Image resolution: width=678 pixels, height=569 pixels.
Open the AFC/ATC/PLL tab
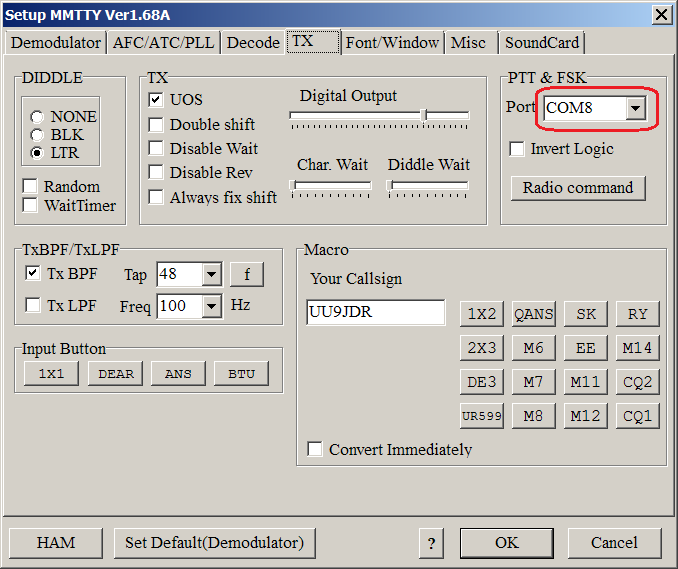tap(163, 43)
